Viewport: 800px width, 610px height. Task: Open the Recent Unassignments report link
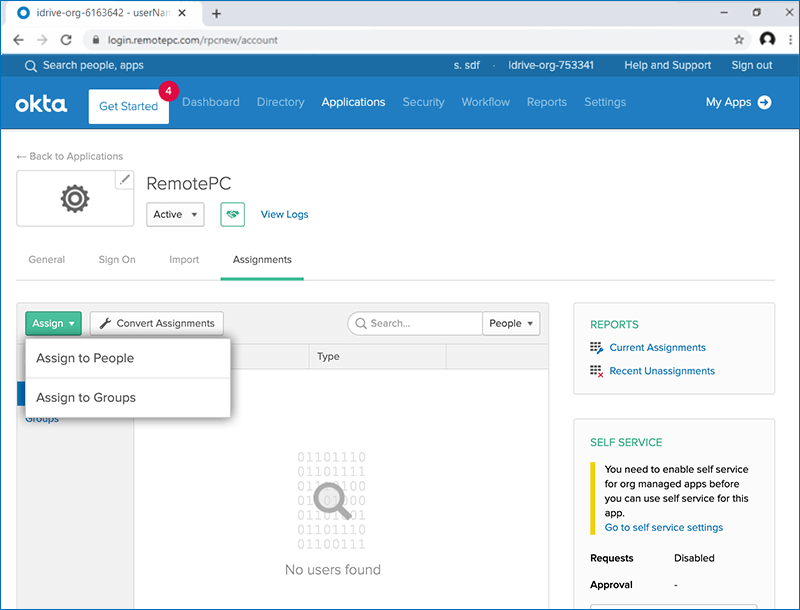(x=662, y=371)
